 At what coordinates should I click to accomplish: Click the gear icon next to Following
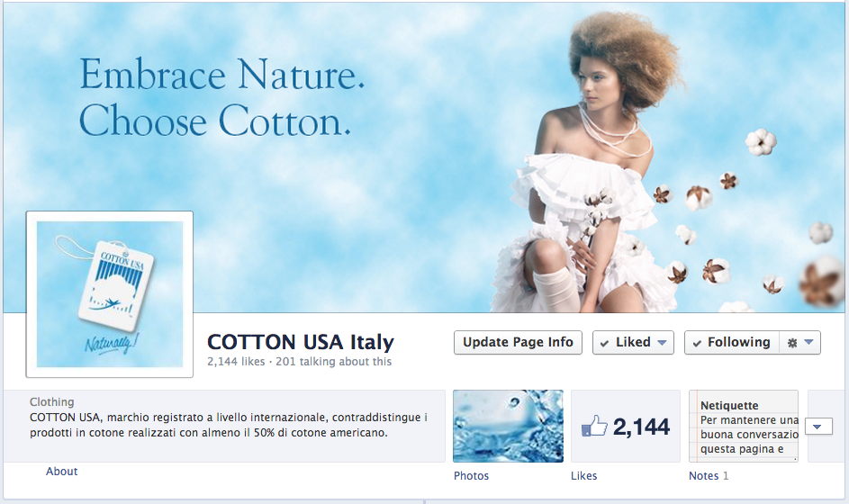pos(792,343)
